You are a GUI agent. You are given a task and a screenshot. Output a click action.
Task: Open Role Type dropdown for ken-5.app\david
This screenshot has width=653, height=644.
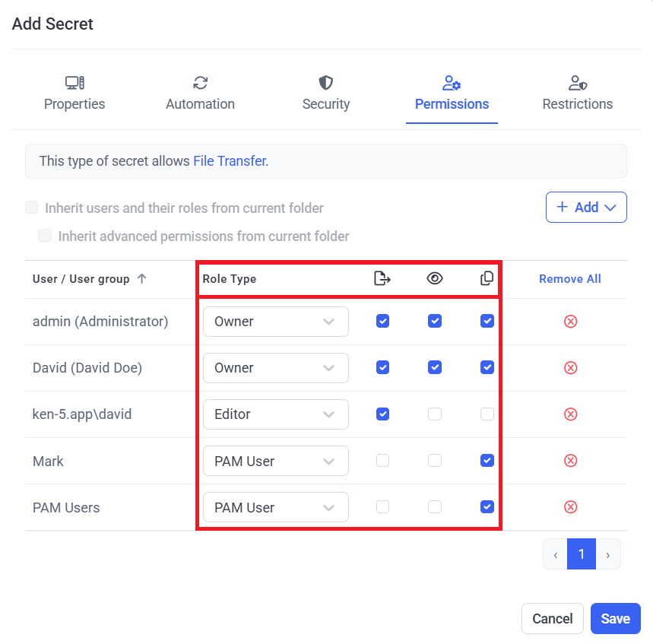click(275, 414)
